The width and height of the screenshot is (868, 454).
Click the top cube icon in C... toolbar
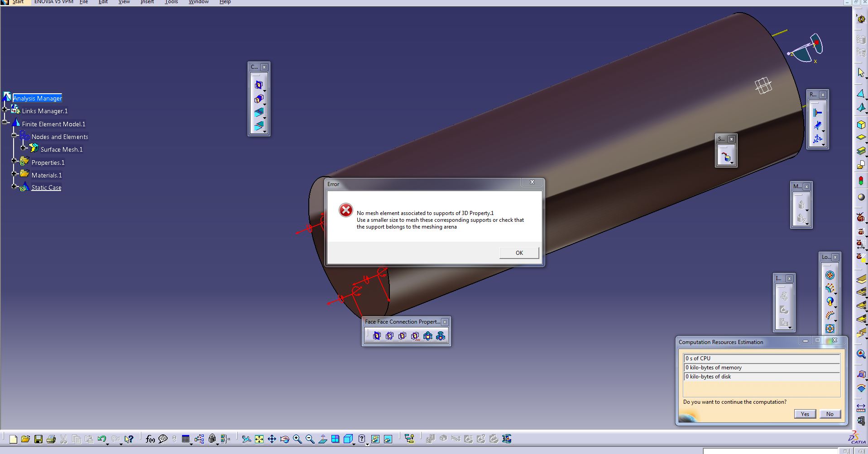[x=259, y=85]
